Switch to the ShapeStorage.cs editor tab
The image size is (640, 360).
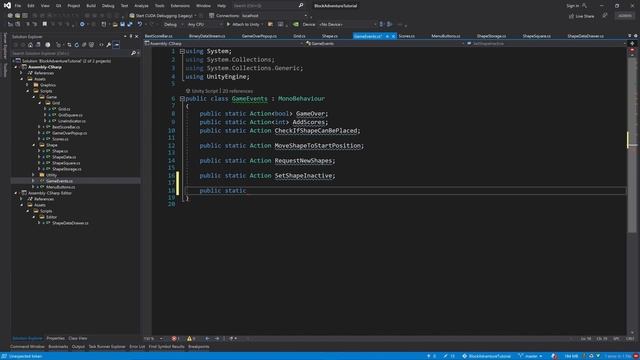tap(491, 36)
